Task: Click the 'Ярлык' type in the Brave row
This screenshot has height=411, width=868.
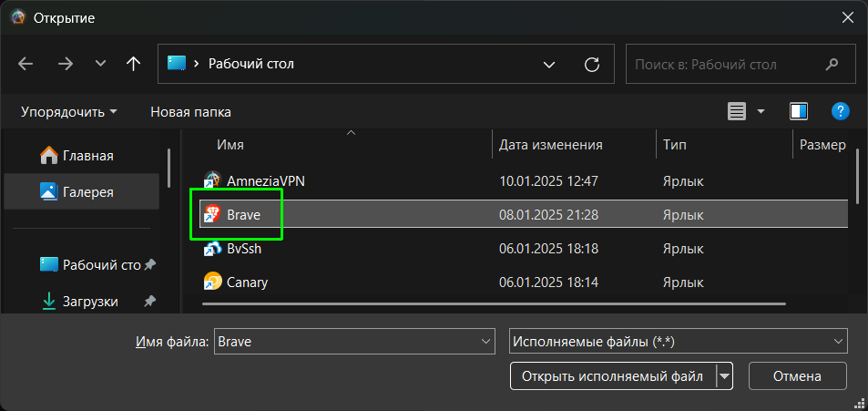Action: coord(683,215)
